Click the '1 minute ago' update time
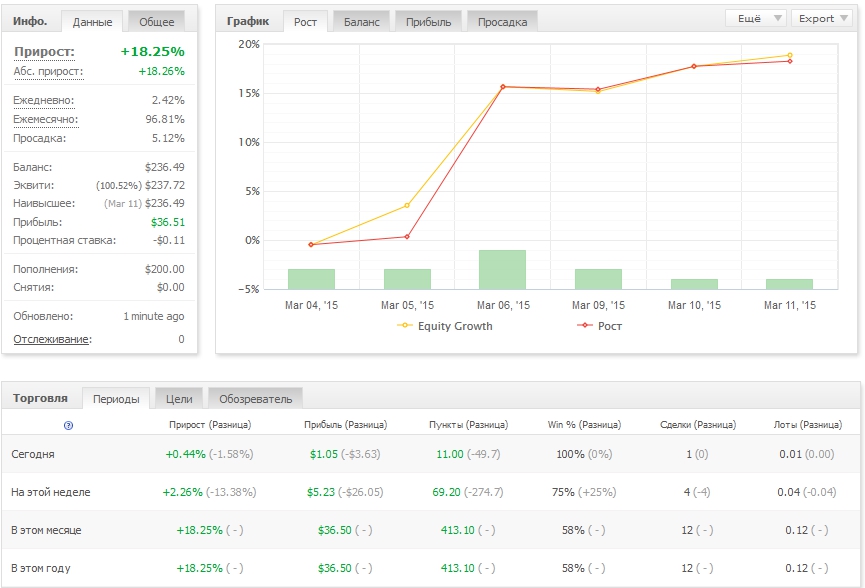The height and width of the screenshot is (588, 865). [x=153, y=316]
